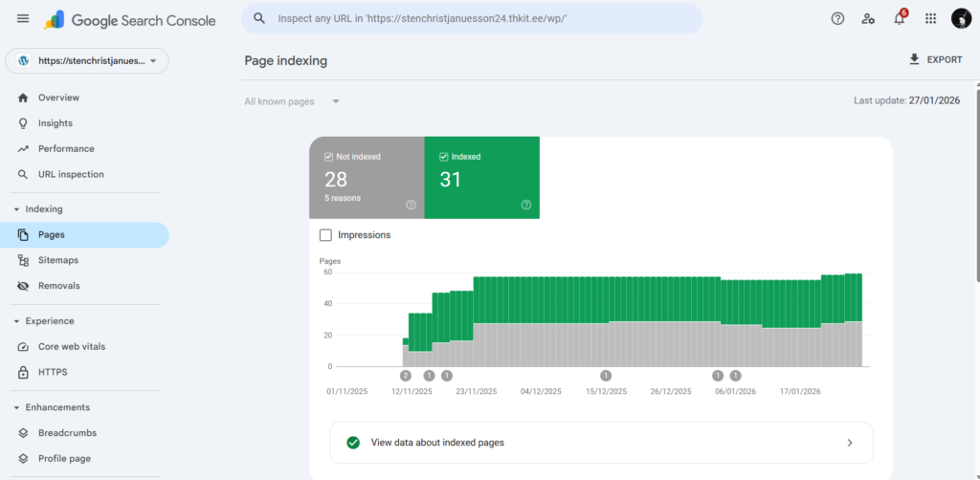The image size is (980, 480).
Task: Open the user settings people icon
Action: coord(868,18)
